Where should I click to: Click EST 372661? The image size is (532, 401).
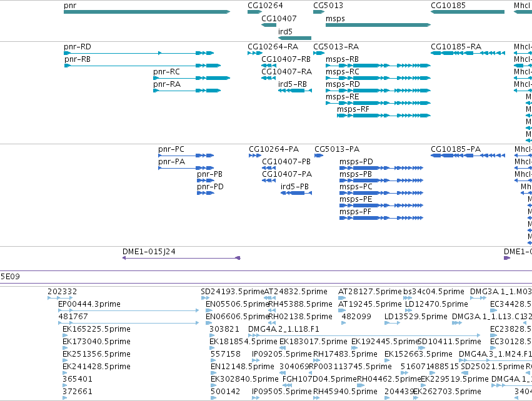tap(65, 399)
